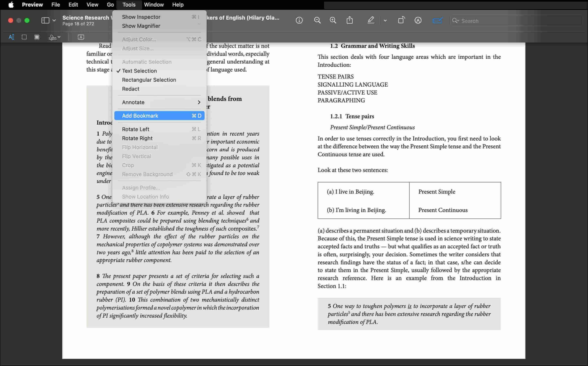The image size is (588, 366).
Task: Open the Window menu in the menu bar
Action: [x=154, y=4]
